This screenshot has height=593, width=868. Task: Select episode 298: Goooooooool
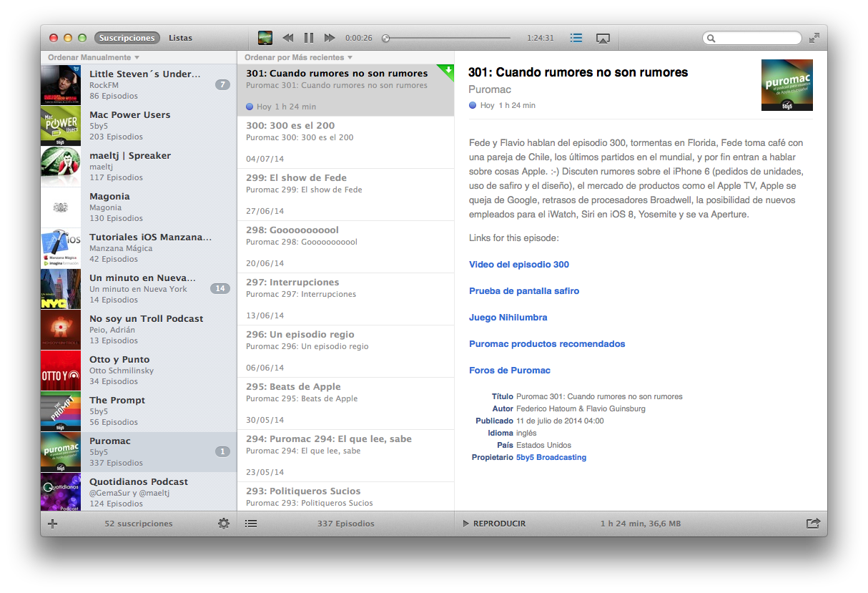346,247
